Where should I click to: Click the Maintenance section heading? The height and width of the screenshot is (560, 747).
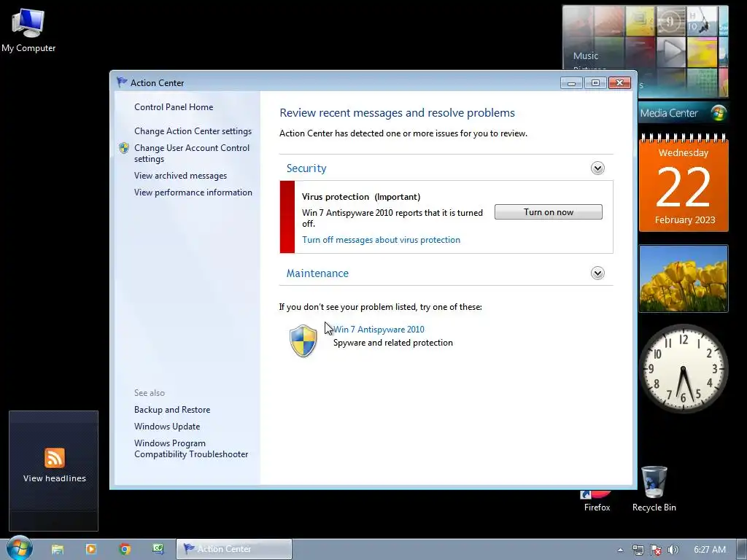coord(317,273)
